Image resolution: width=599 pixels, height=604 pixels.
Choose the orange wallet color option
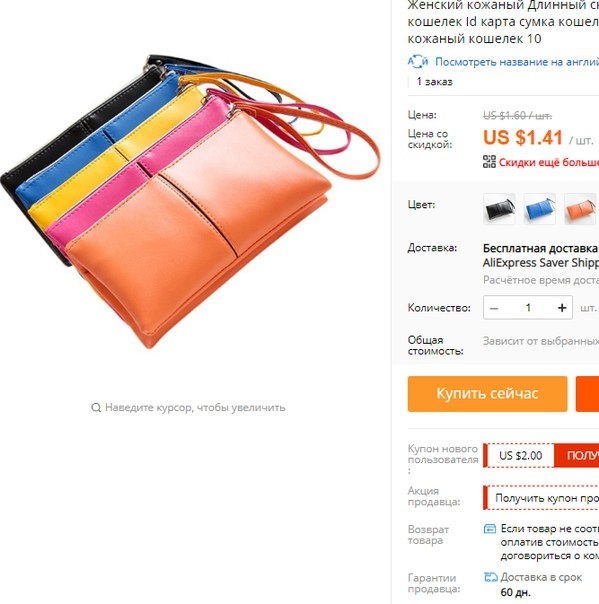(x=580, y=209)
